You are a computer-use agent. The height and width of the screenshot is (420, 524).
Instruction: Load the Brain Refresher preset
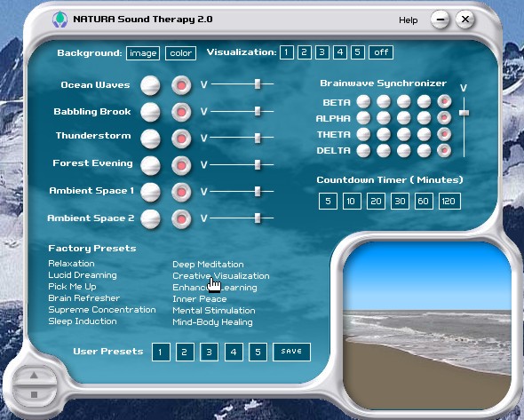click(83, 298)
